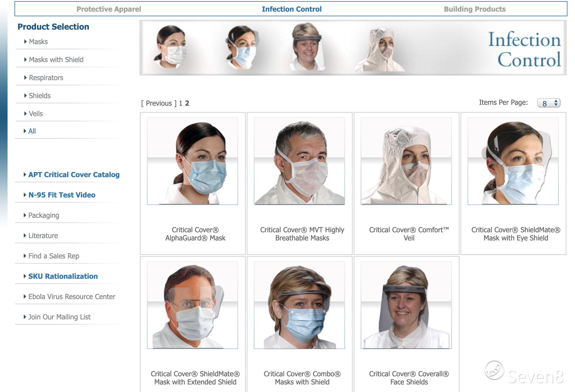Open the Ebola Virus Resource Center
Screen dimensions: 575x392
click(x=71, y=296)
